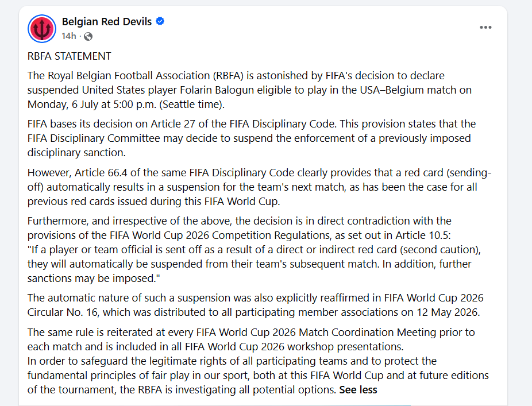Click the paragraph starting 'The Royal Belgian Football Association'
Screen dimensions: 532x406
(x=249, y=90)
